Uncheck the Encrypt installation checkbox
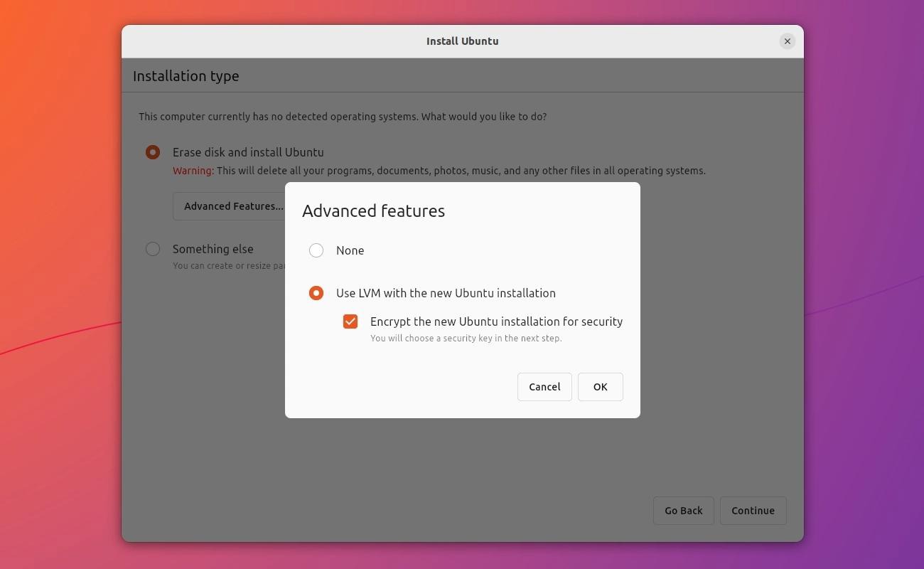The height and width of the screenshot is (569, 924). click(350, 321)
